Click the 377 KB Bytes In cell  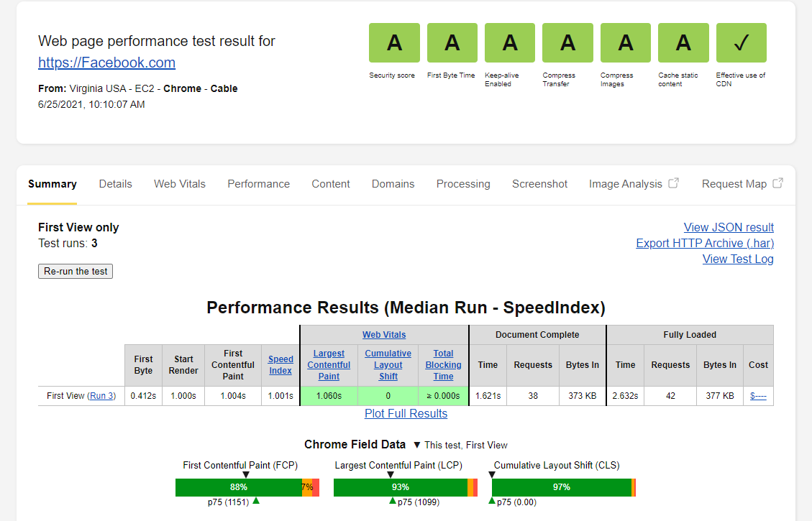[x=720, y=396]
